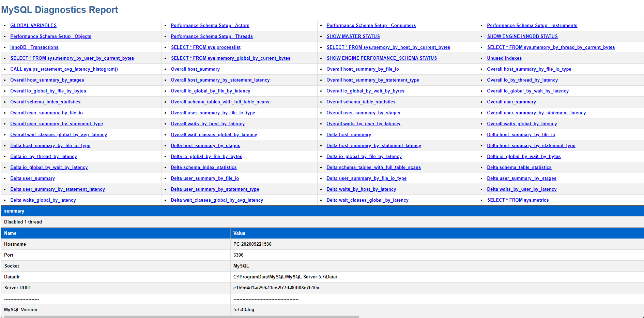
Task: Open Performance Schema Setup - Objects link
Action: [51, 37]
